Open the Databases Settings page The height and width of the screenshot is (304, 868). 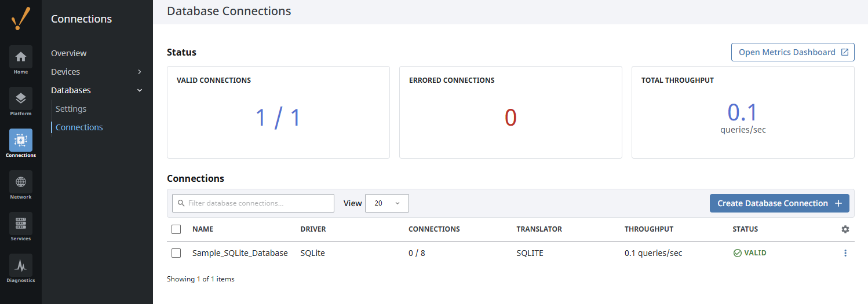pos(71,109)
